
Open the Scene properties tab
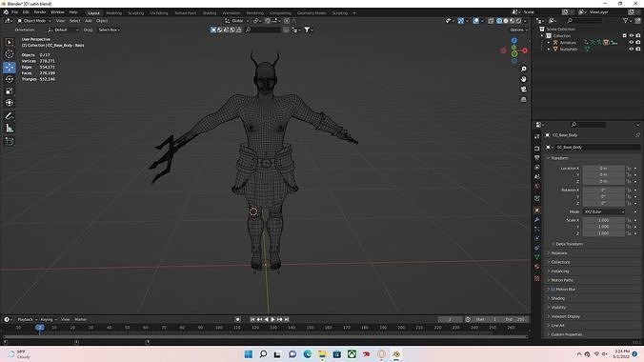pyautogui.click(x=536, y=176)
